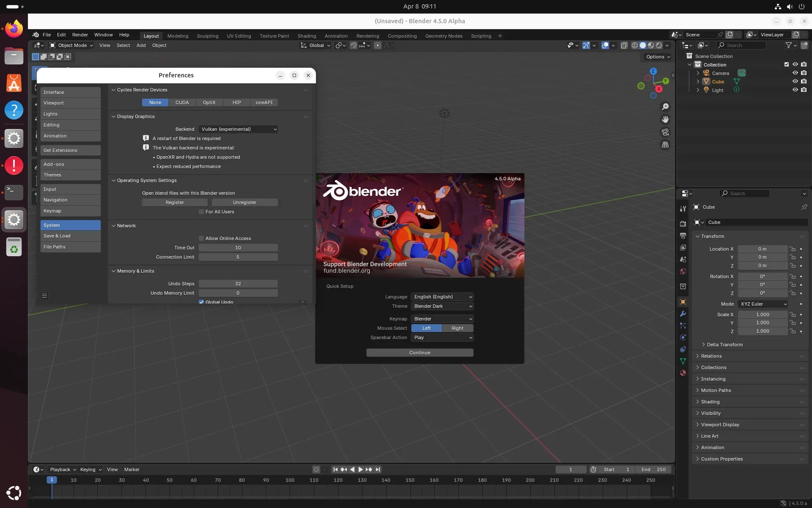Toggle camera view icon in viewport

[665, 132]
